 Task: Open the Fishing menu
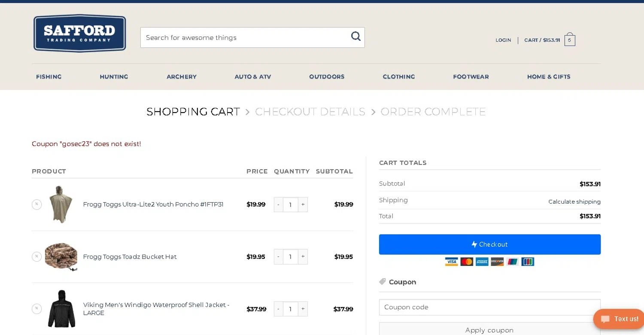pos(49,77)
